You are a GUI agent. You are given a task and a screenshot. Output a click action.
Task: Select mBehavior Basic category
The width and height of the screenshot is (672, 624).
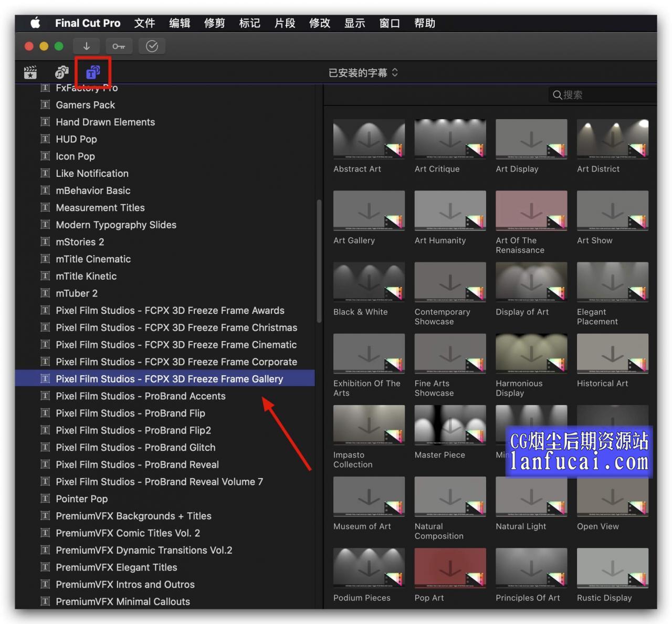pyautogui.click(x=165, y=191)
